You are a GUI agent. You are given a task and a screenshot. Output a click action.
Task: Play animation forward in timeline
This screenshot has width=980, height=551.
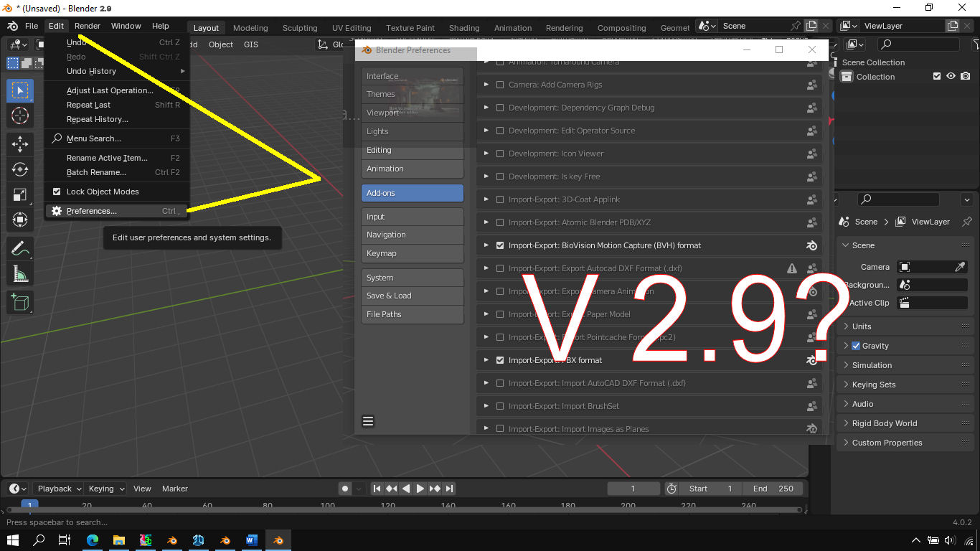[x=420, y=489]
